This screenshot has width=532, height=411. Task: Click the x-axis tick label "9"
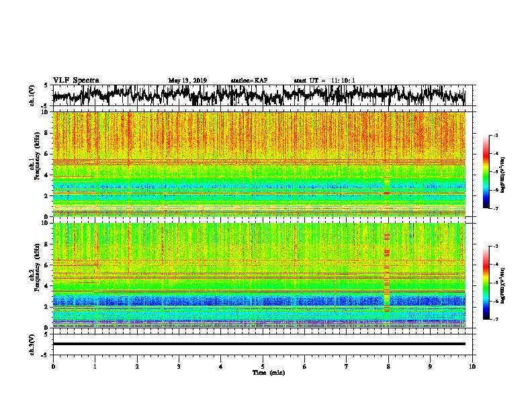point(430,367)
